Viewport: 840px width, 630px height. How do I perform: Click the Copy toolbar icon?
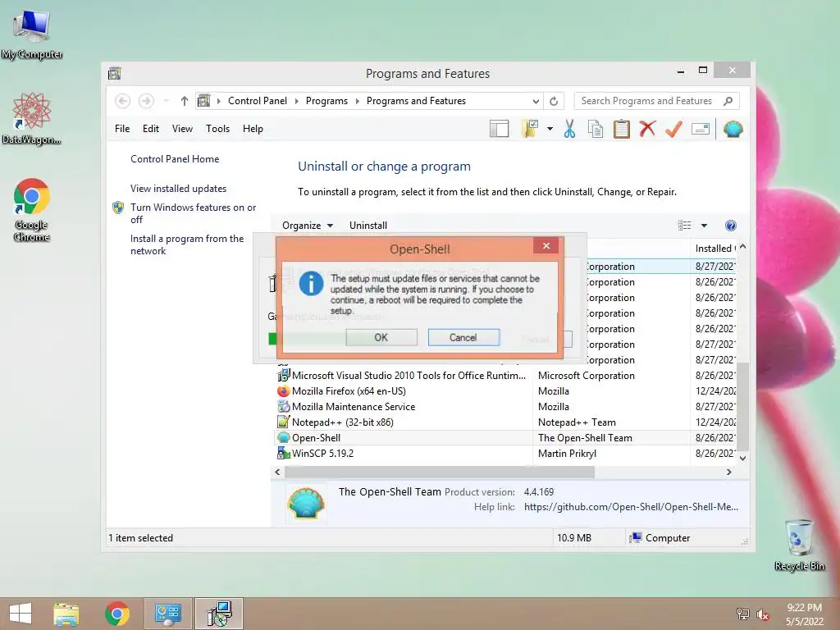pos(596,129)
